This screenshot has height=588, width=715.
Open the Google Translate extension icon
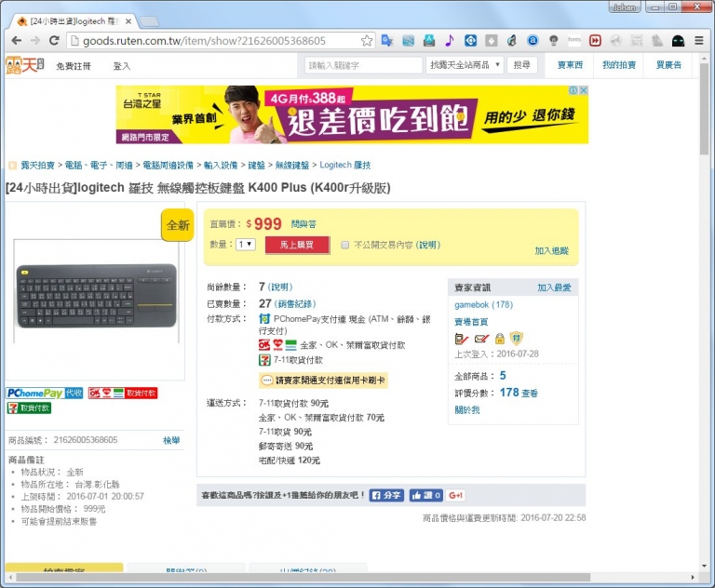click(387, 41)
